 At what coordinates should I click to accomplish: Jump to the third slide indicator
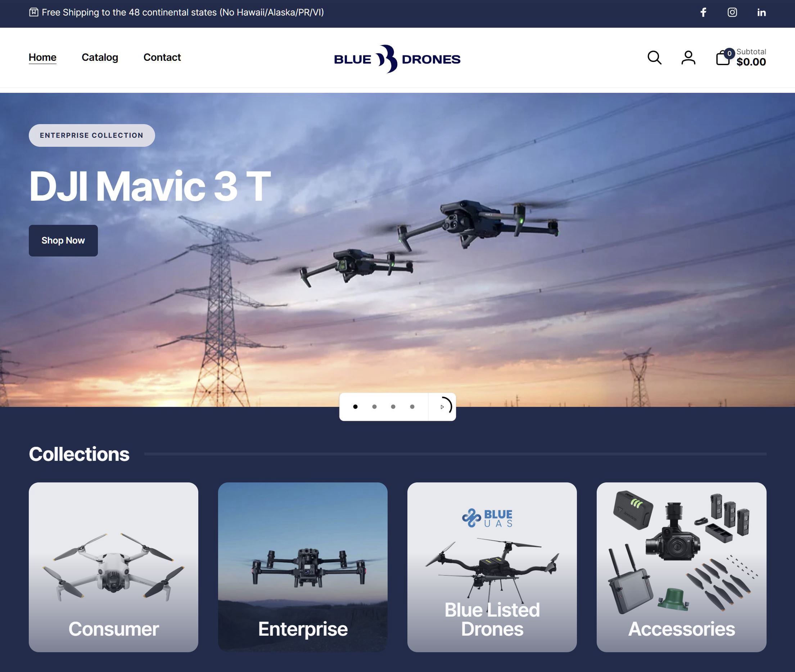coord(393,407)
